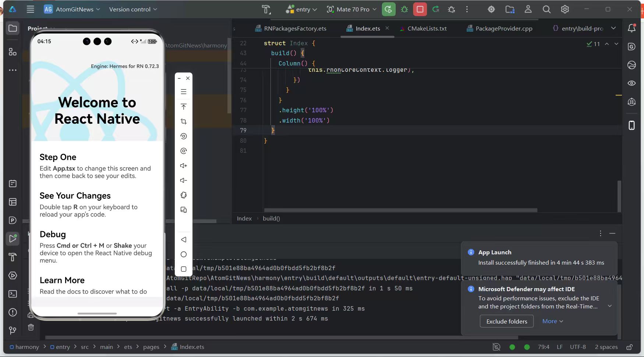Click the emulator menu lines icon
Screen dimensions: 644x357
tap(184, 92)
